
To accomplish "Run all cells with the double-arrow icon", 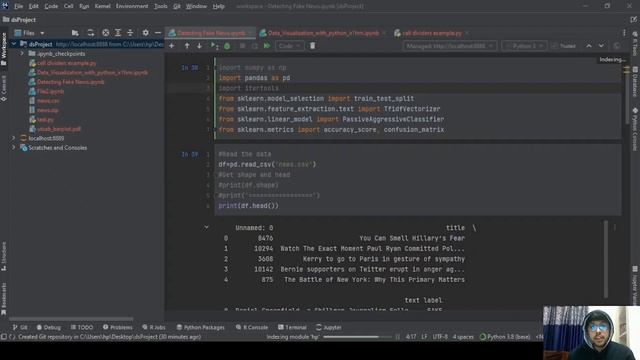I will (x=267, y=46).
